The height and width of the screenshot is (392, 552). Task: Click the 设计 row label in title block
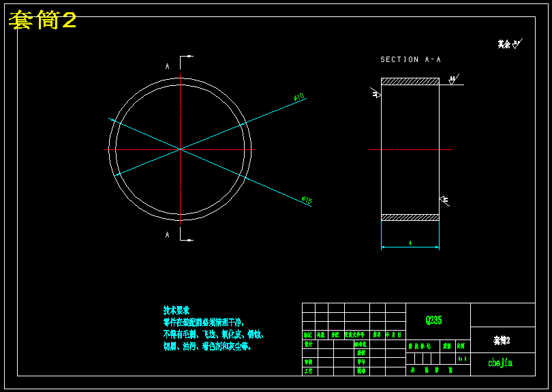(x=309, y=344)
